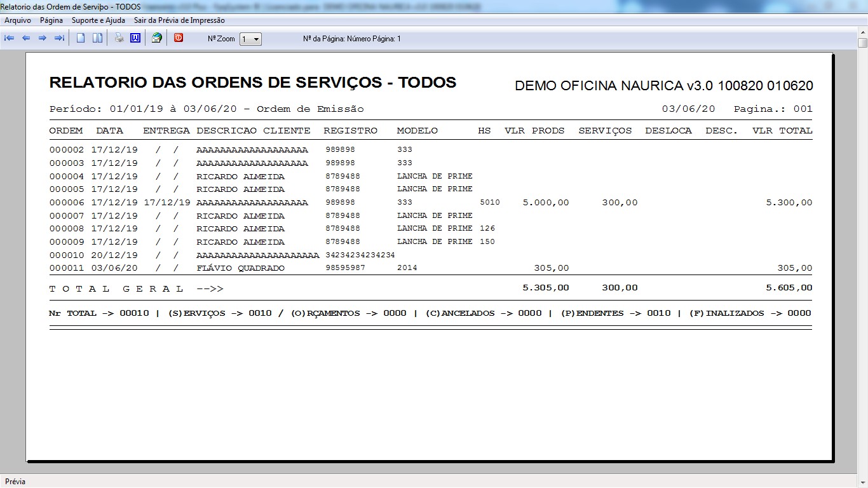Click the HS column header
The width and height of the screenshot is (868, 488).
point(485,130)
